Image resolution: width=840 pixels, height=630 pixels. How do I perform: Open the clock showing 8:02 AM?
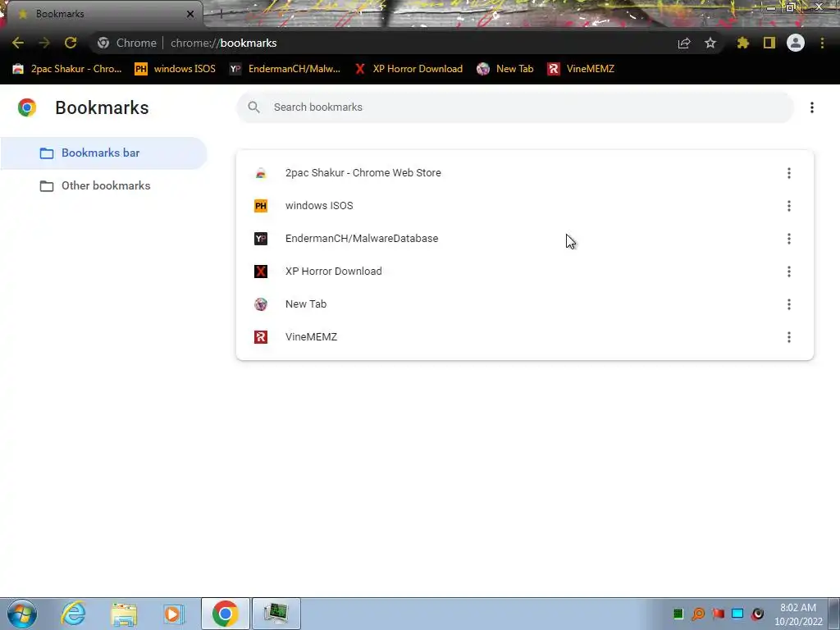click(797, 614)
